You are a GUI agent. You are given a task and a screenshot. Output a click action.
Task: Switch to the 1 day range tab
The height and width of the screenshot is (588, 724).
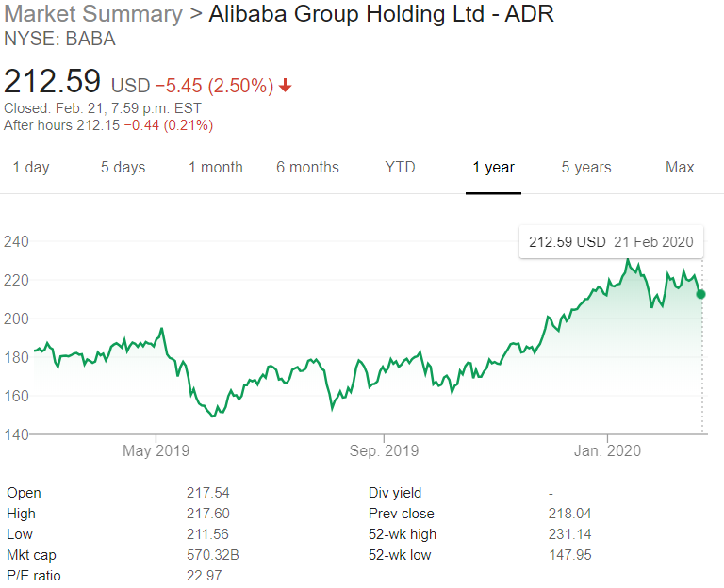point(31,168)
